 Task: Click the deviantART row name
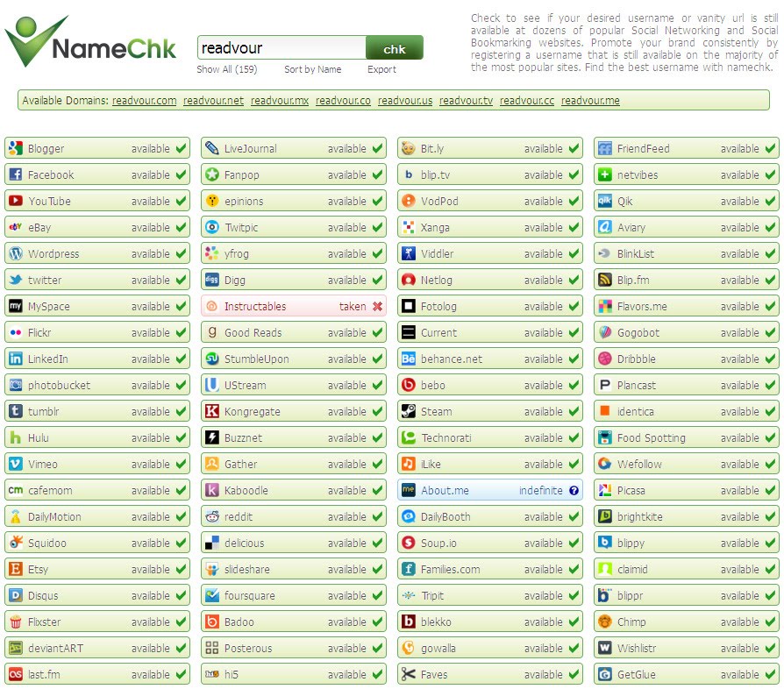tap(55, 648)
